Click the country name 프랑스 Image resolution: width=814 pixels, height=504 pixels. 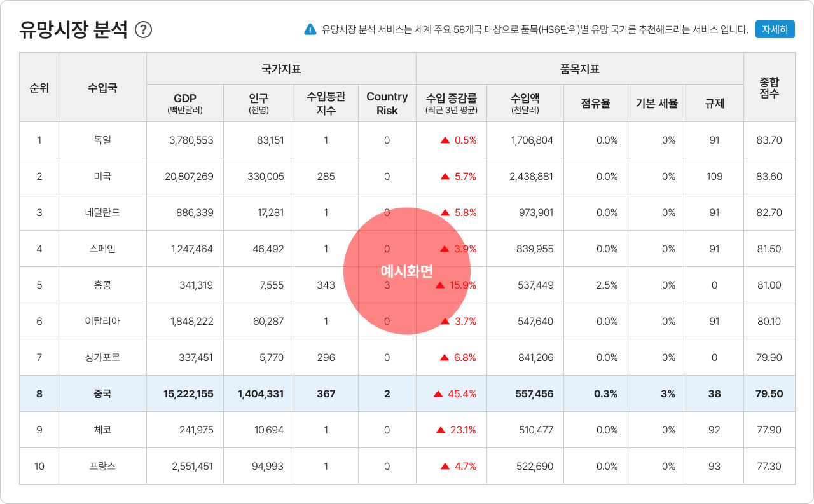(102, 466)
